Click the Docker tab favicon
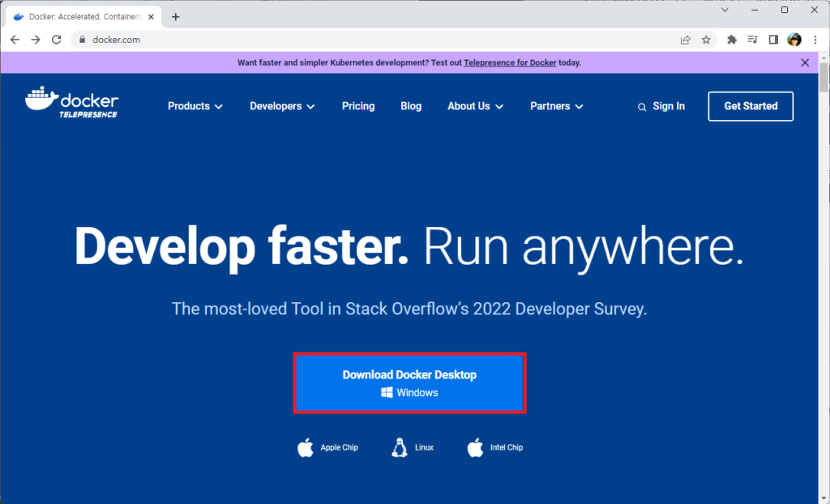Image resolution: width=830 pixels, height=504 pixels. click(19, 17)
